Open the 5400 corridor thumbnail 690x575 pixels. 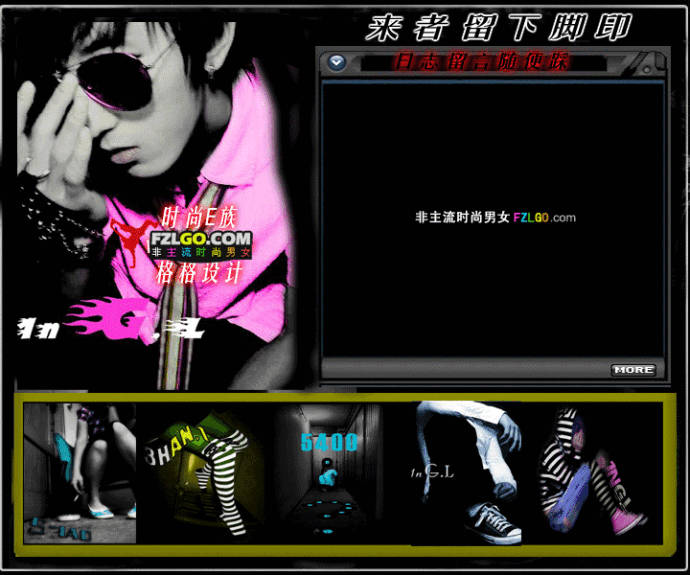pos(329,472)
